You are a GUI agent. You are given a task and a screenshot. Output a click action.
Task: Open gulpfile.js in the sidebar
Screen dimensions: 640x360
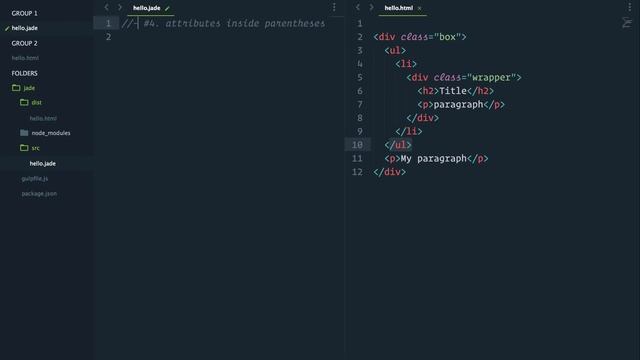click(35, 179)
